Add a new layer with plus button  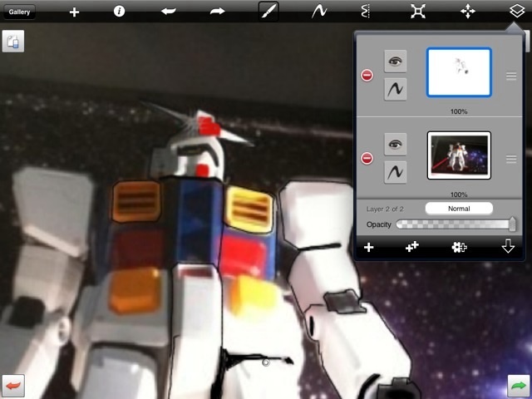[x=369, y=248]
